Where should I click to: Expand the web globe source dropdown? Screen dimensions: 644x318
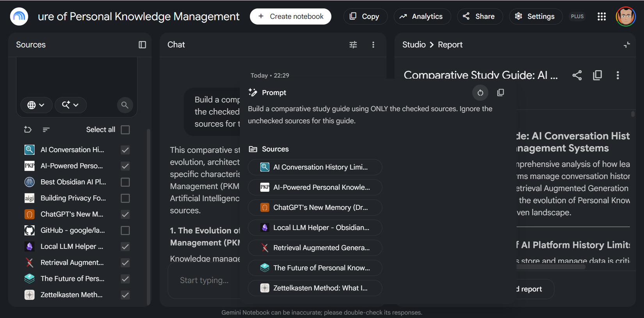(36, 105)
